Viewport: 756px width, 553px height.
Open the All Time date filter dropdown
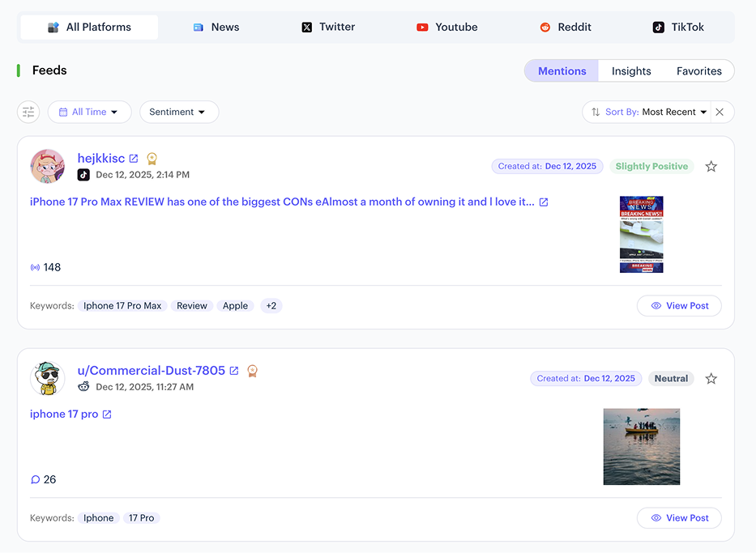pyautogui.click(x=89, y=112)
